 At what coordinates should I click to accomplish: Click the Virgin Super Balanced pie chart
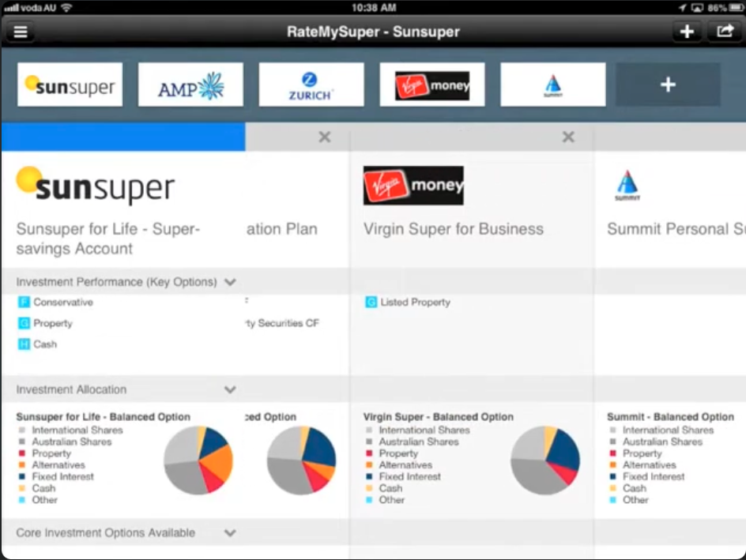(x=545, y=460)
